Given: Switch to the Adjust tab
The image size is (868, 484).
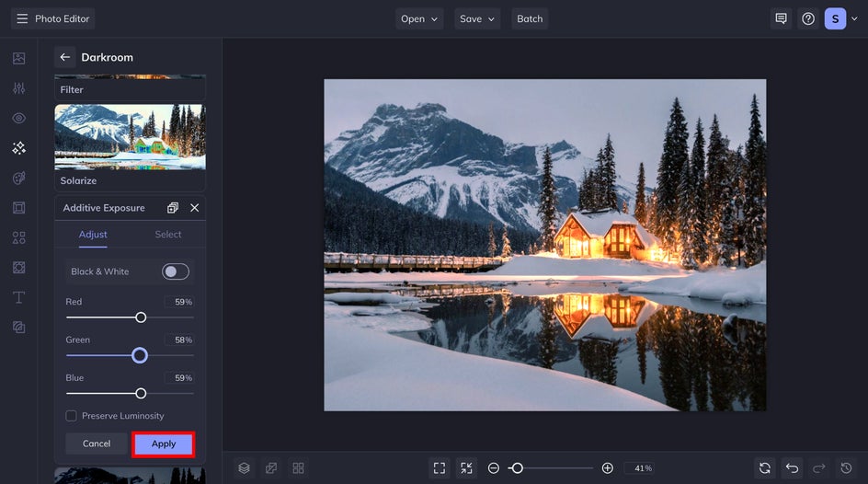Looking at the screenshot, I should pyautogui.click(x=93, y=235).
